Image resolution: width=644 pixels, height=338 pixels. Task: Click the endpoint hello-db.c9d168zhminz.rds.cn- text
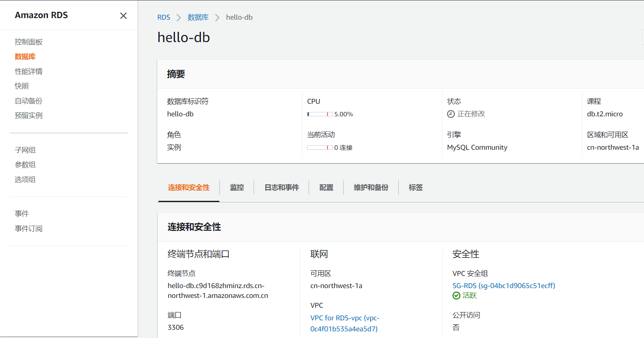tap(216, 286)
